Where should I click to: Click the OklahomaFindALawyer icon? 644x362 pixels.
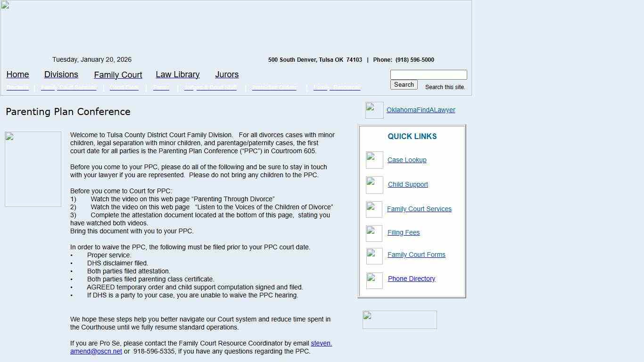(373, 110)
